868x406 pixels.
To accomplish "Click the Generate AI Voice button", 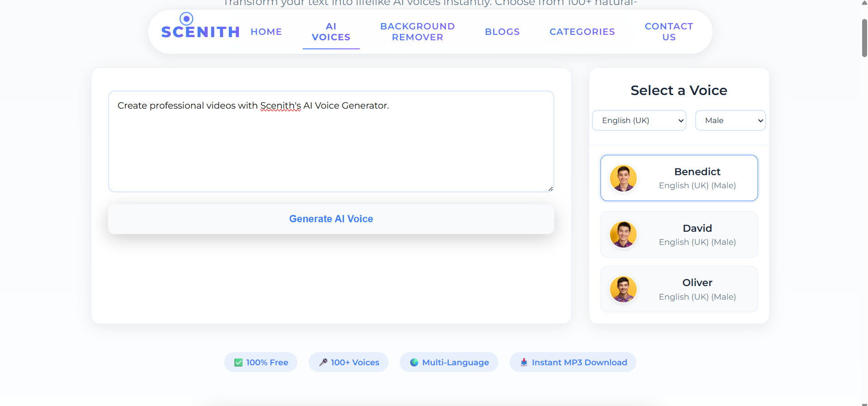I will tap(331, 219).
